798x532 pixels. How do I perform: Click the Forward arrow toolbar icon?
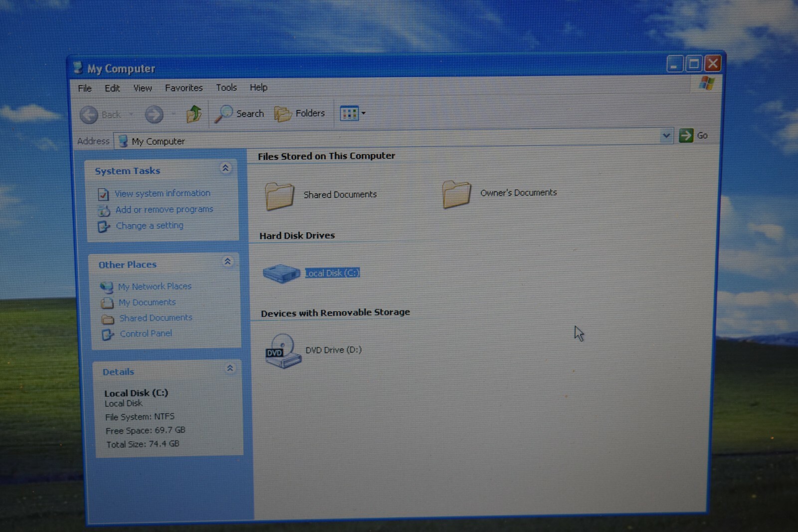pyautogui.click(x=154, y=115)
